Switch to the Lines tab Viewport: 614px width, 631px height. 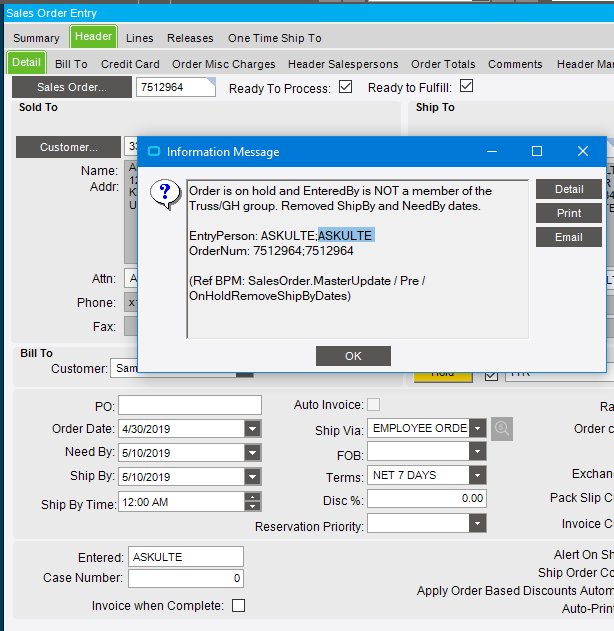tap(140, 38)
